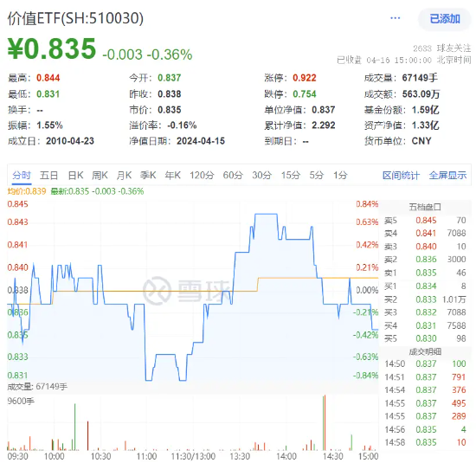Choose the 30分 interval tab
The image size is (476, 463).
(261, 175)
